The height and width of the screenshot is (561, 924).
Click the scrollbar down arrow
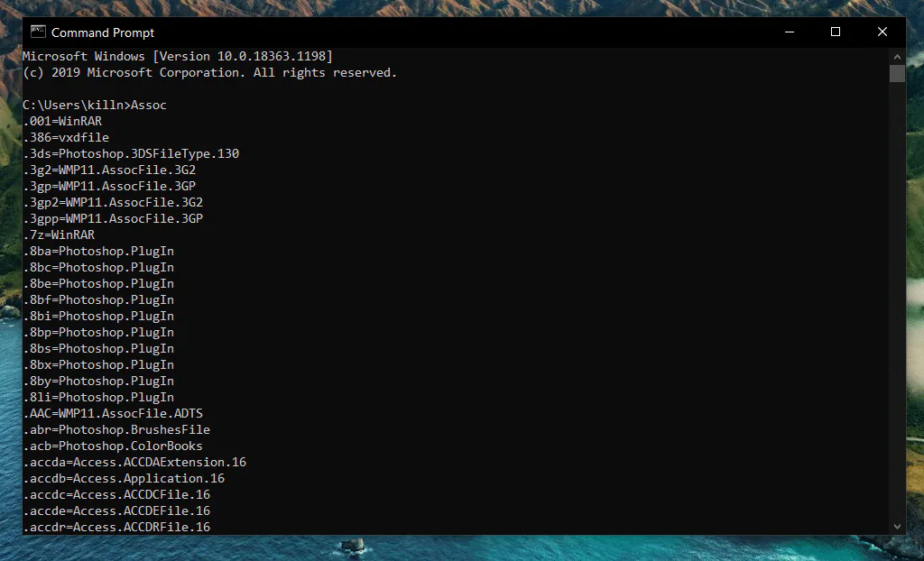click(897, 527)
